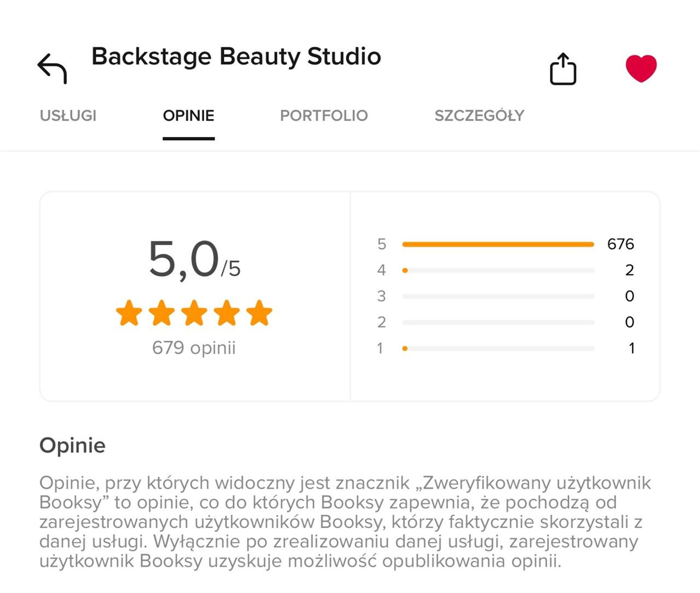The height and width of the screenshot is (593, 700).
Task: Switch to the USŁUGI tab
Action: 68,115
